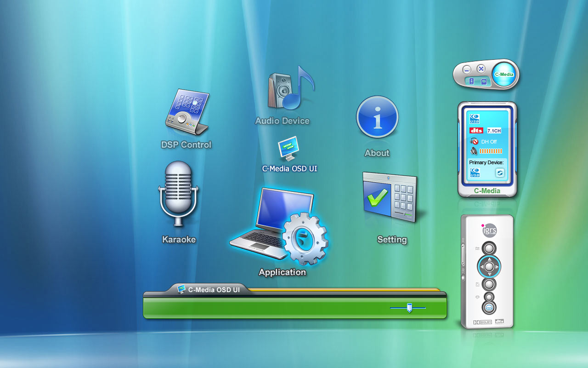
Task: Click the Primary Device USB icon
Action: pyautogui.click(x=475, y=173)
